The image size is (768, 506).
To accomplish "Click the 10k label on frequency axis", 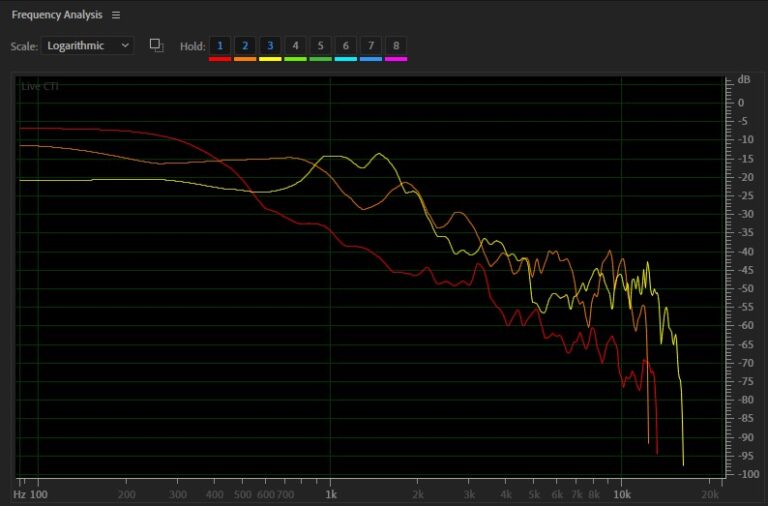I will click(x=622, y=495).
